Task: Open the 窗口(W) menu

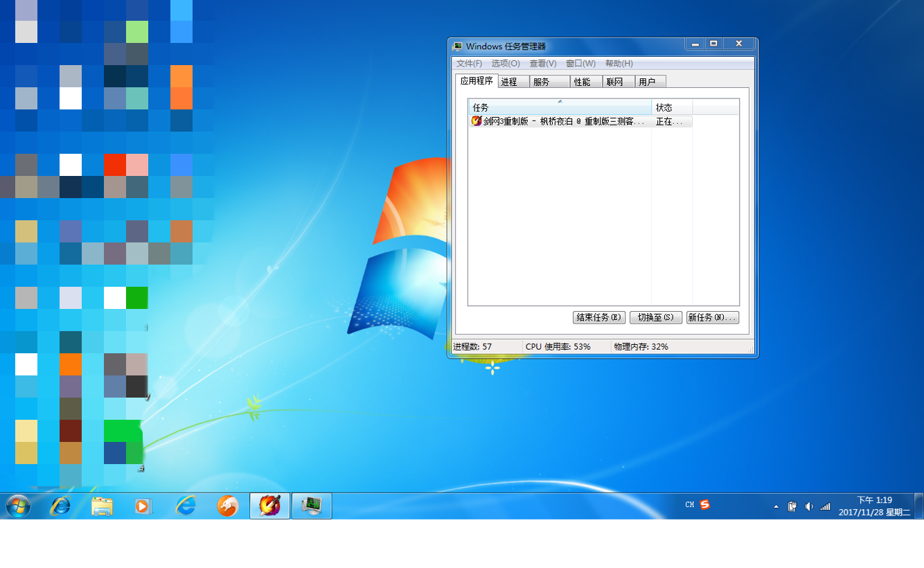Action: coord(580,64)
